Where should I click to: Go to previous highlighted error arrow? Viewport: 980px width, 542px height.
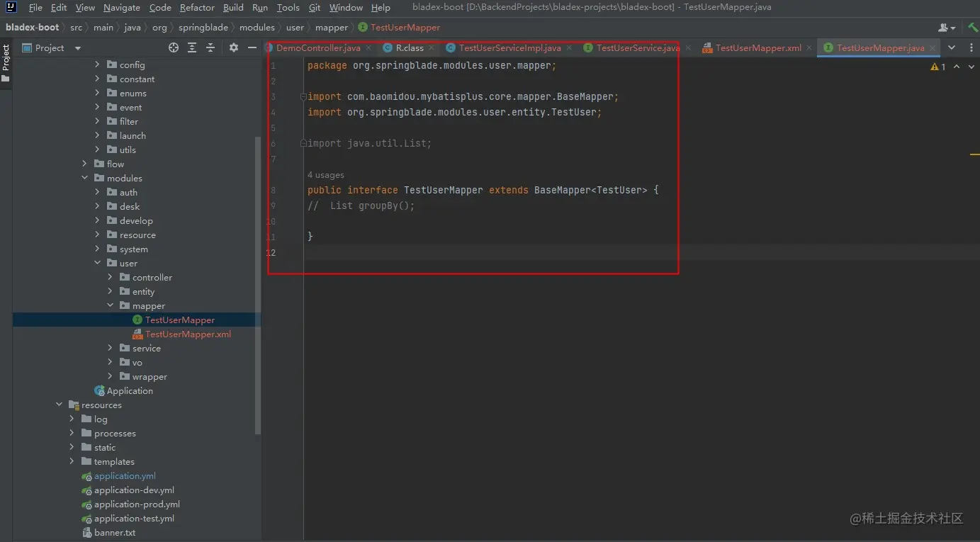pos(957,67)
